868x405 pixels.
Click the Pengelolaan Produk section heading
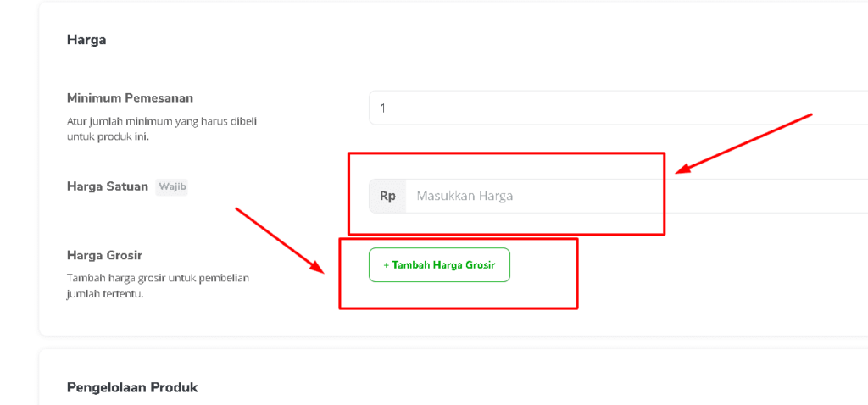[132, 387]
